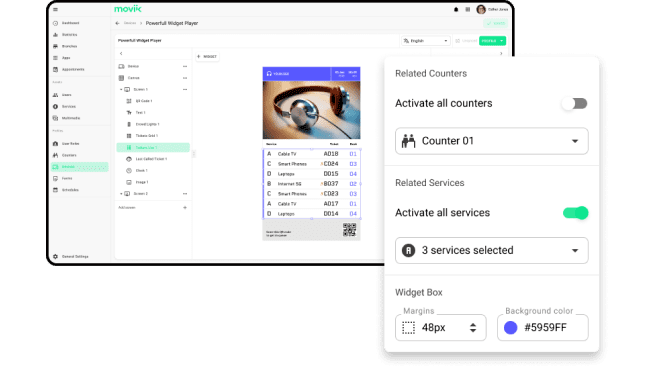The height and width of the screenshot is (368, 656).
Task: Click the notification bell icon
Action: point(456,10)
